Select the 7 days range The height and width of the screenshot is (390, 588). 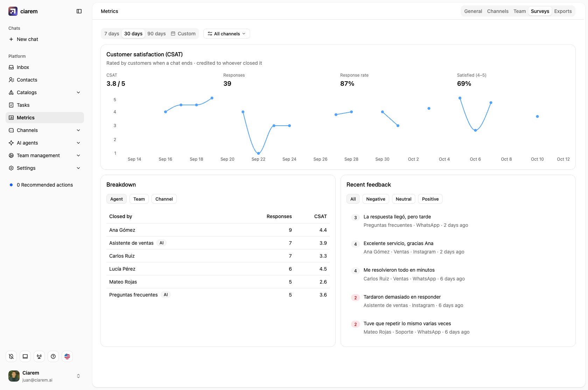click(112, 34)
